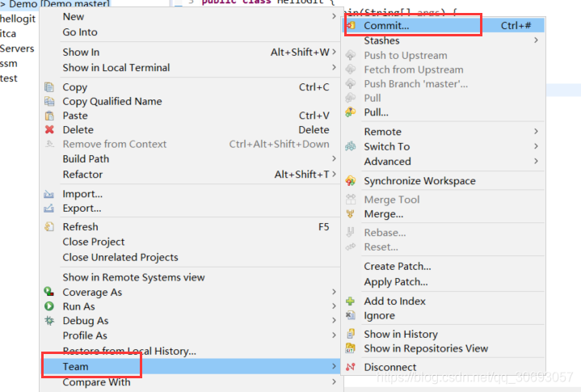Choose Close Project menu entry
This screenshot has width=581, height=392.
pos(94,242)
